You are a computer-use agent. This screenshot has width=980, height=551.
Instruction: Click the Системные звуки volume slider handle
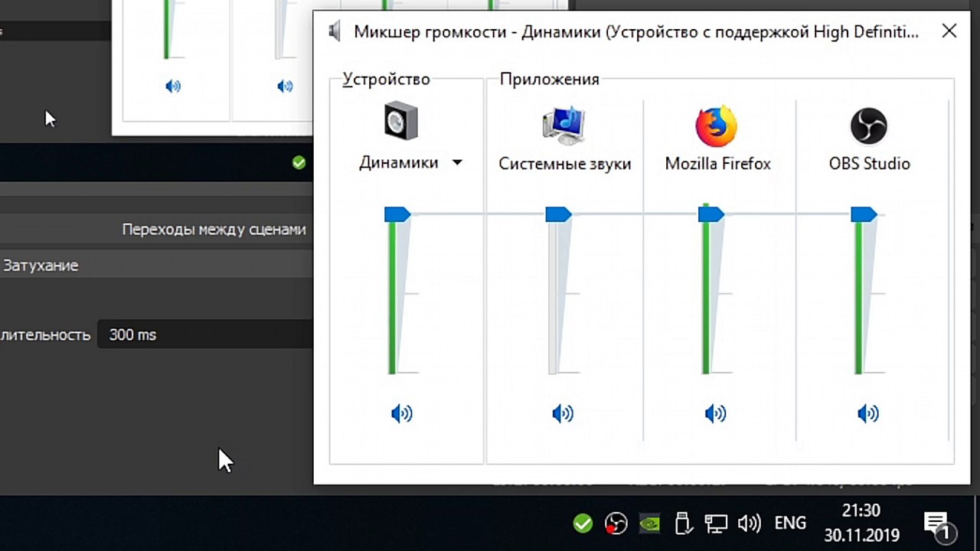tap(558, 214)
